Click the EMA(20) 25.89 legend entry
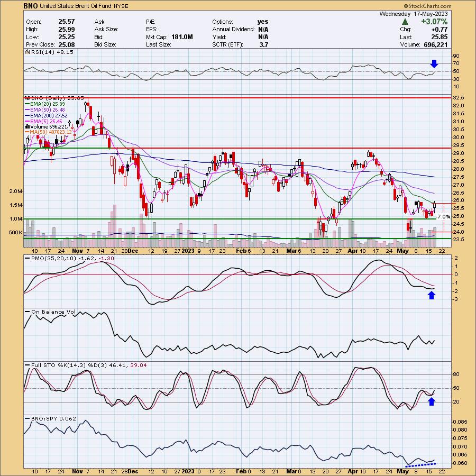Image resolution: width=476 pixels, height=476 pixels. tap(48, 104)
